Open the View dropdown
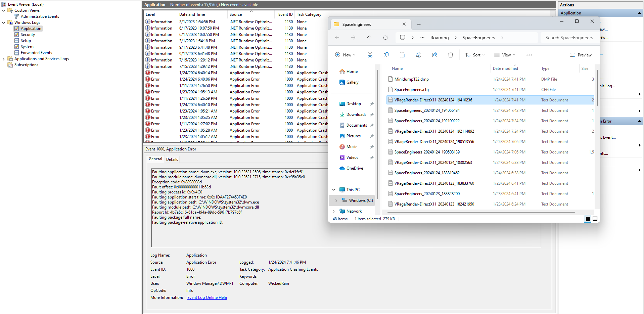This screenshot has width=644, height=314. (504, 55)
